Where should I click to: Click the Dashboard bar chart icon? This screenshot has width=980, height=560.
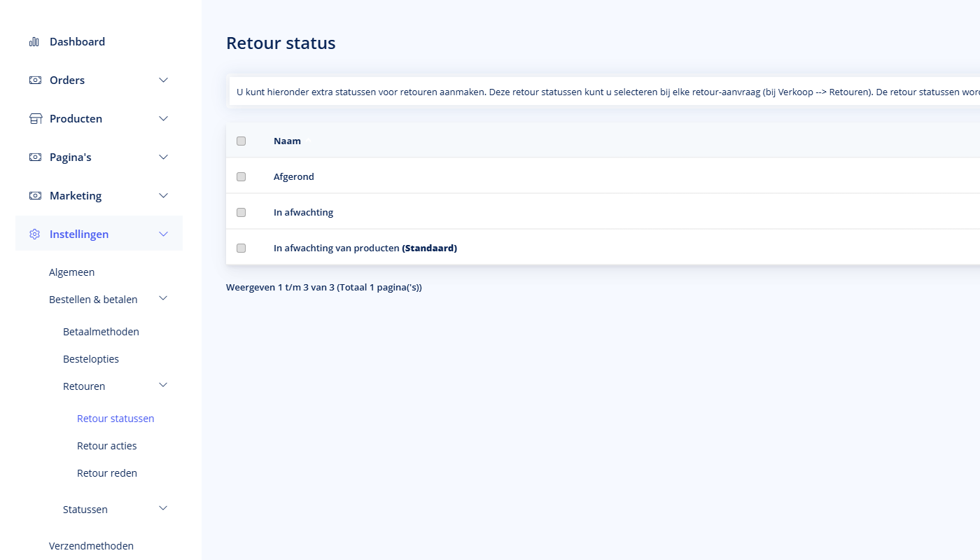pyautogui.click(x=34, y=41)
